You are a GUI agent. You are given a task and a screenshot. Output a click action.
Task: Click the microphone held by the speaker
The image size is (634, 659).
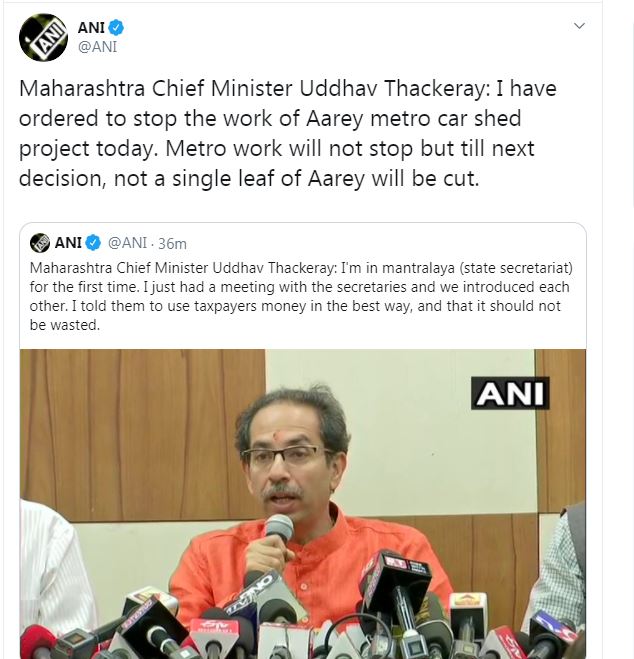coord(278,528)
